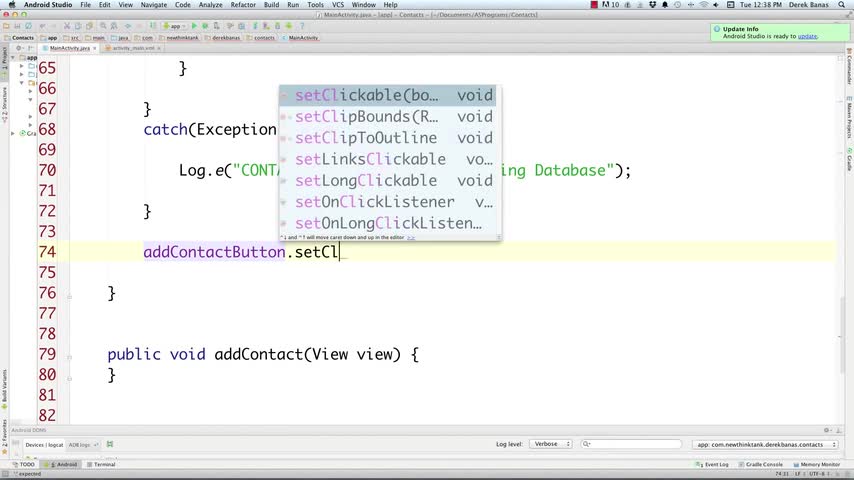
Task: Click the logcat search input field
Action: click(x=631, y=444)
